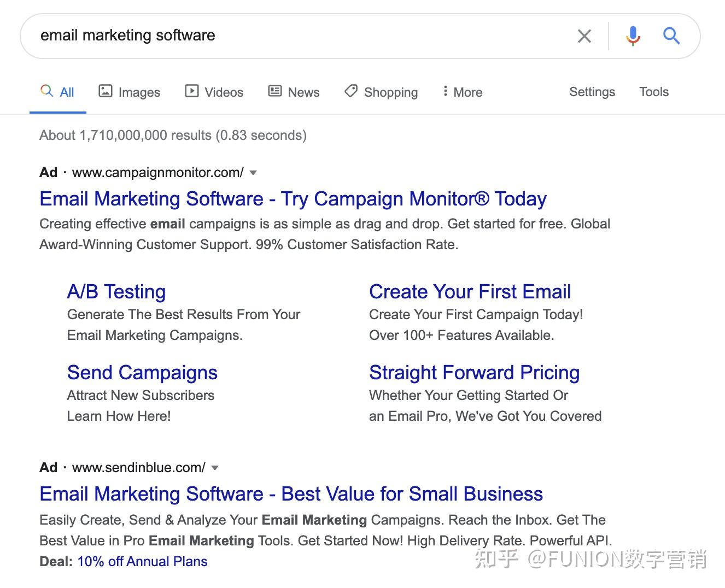
Task: Open the Settings menu
Action: 592,92
